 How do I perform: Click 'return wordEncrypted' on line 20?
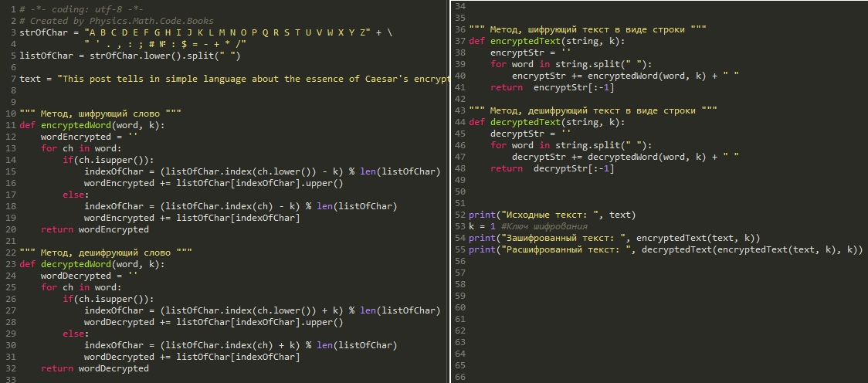pyautogui.click(x=95, y=229)
